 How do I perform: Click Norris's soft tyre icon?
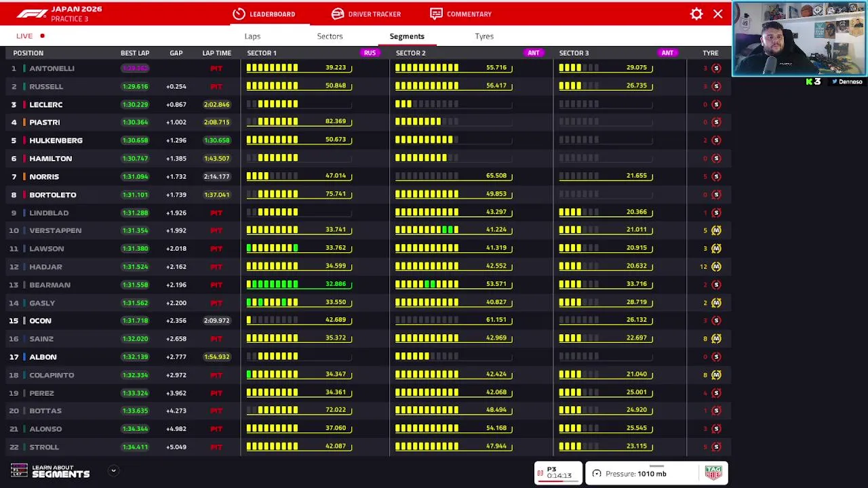tap(716, 176)
